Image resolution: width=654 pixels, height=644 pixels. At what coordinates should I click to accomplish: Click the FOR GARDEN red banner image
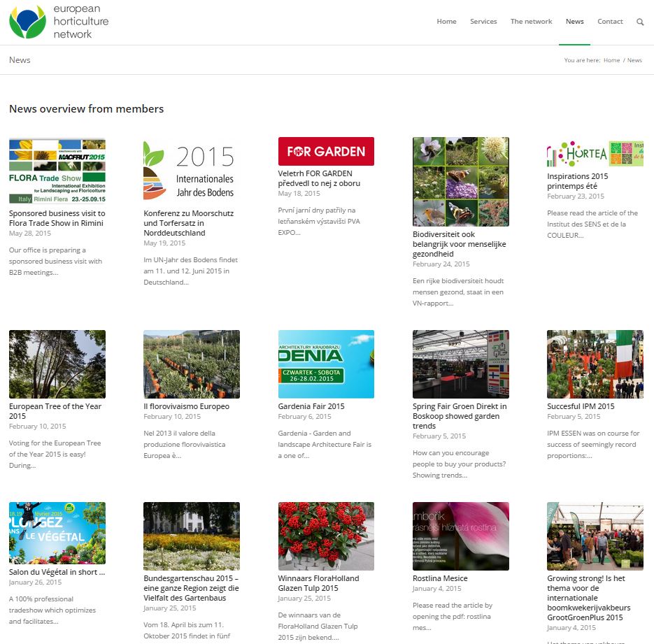[326, 151]
